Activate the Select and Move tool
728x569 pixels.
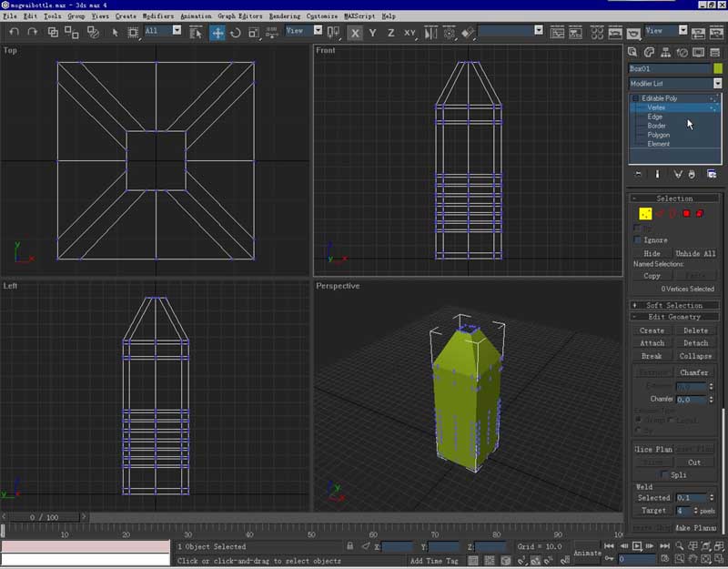[x=217, y=32]
